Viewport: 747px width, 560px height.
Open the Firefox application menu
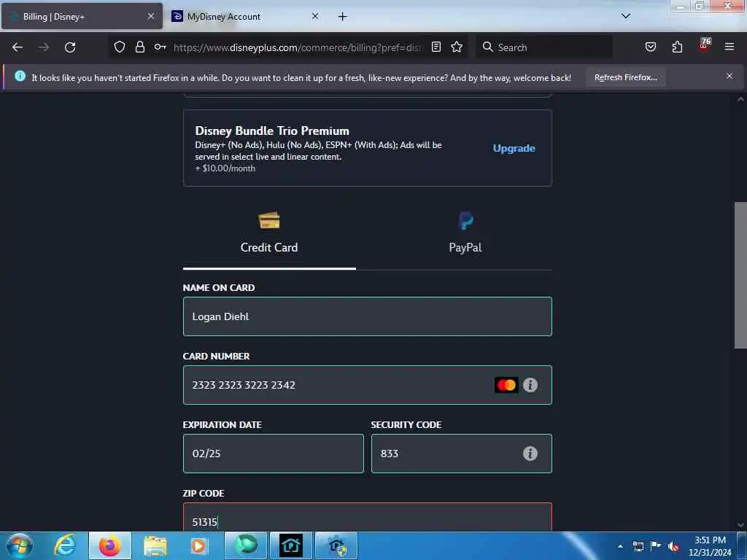tap(729, 47)
